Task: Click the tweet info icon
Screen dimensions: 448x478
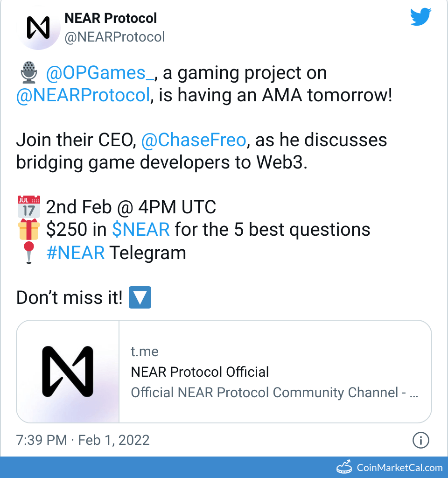Action: point(421,440)
